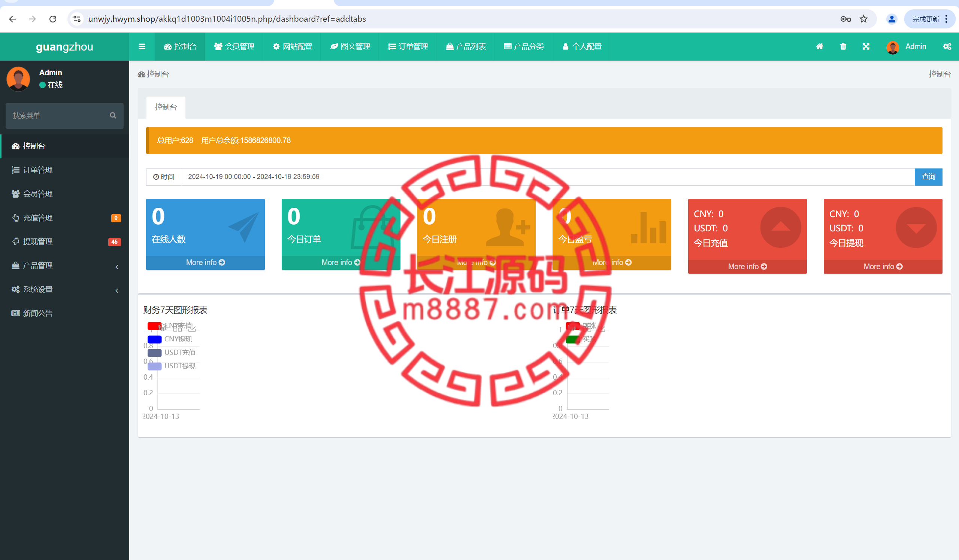
Task: Click More info on 今日盈亏 card
Action: [x=612, y=263]
